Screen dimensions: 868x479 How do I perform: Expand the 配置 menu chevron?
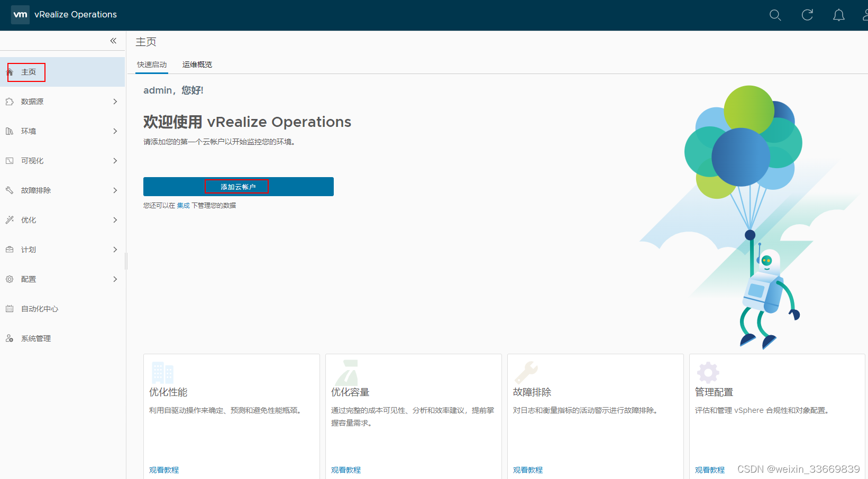click(x=115, y=279)
